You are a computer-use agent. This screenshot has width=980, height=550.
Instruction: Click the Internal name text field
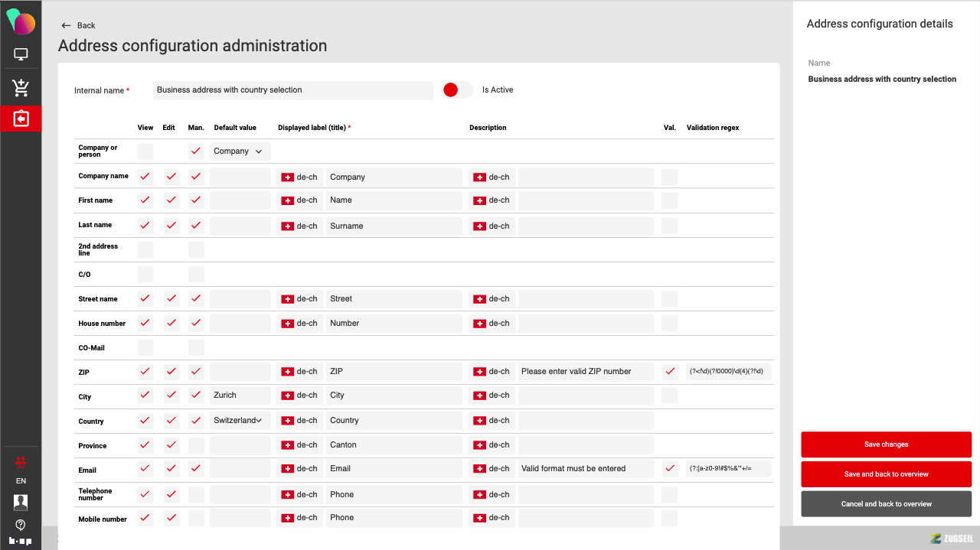[x=293, y=90]
